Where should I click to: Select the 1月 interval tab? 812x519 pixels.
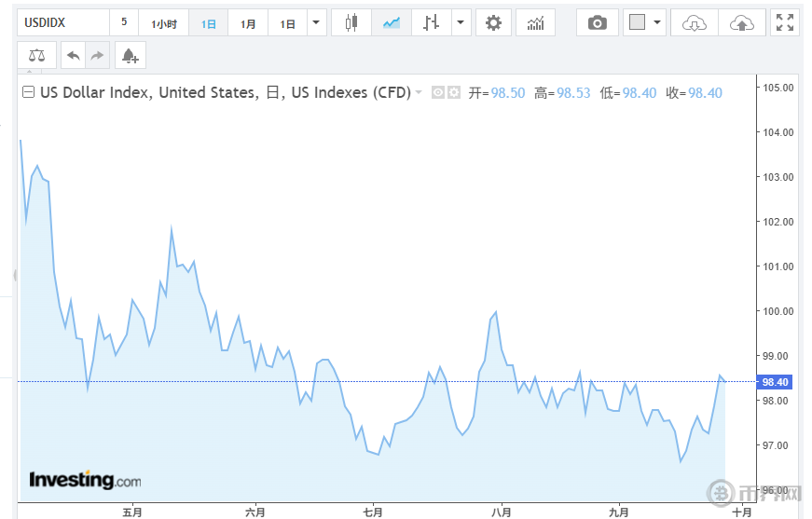248,23
